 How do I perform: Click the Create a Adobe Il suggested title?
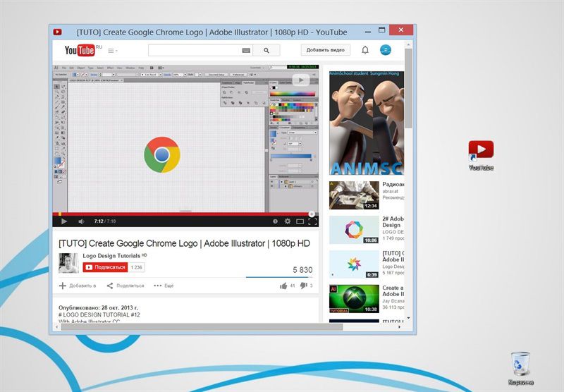[x=393, y=291]
